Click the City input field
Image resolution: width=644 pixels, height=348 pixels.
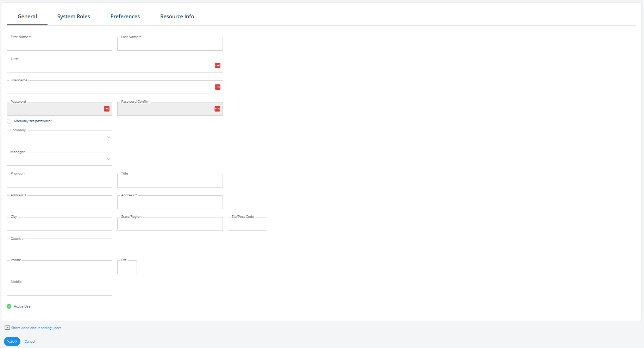click(60, 224)
